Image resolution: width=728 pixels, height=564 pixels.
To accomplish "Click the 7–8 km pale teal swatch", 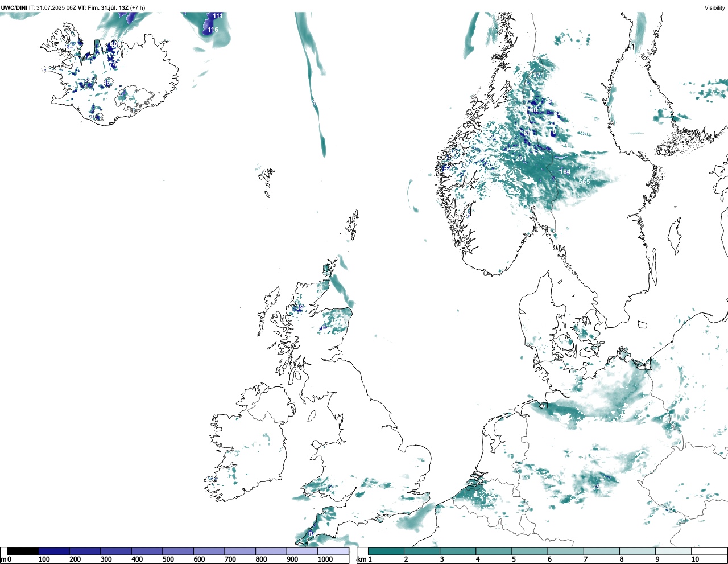I will 601,551.
